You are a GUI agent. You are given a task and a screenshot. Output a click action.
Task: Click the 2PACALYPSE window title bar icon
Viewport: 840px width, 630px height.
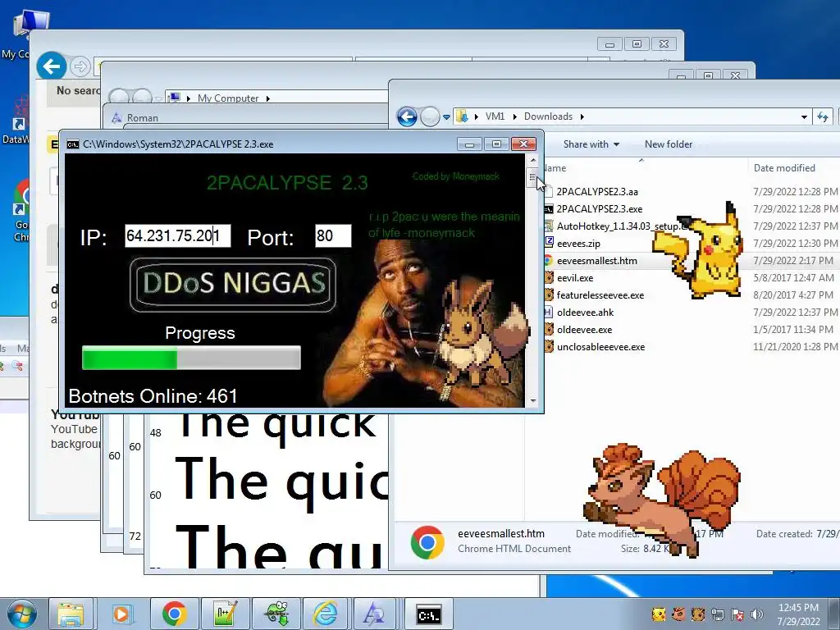[73, 144]
